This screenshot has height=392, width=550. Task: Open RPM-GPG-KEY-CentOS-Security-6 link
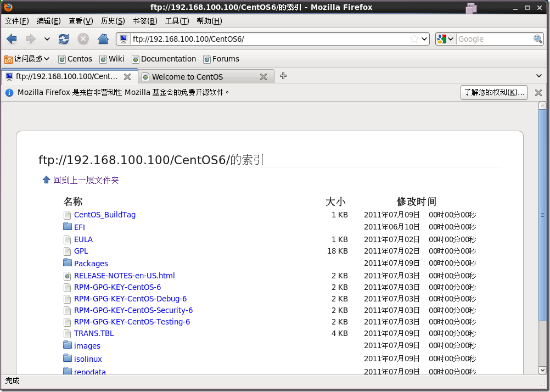tap(133, 311)
